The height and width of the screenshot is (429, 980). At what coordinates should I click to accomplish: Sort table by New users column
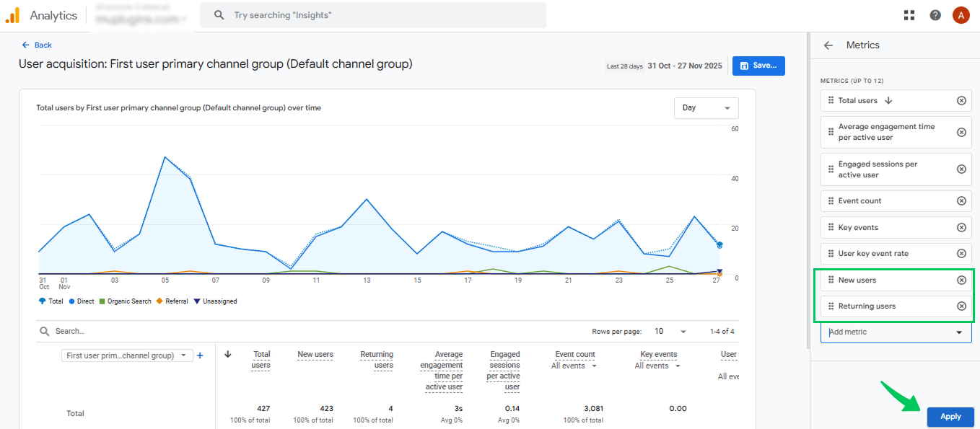(315, 355)
